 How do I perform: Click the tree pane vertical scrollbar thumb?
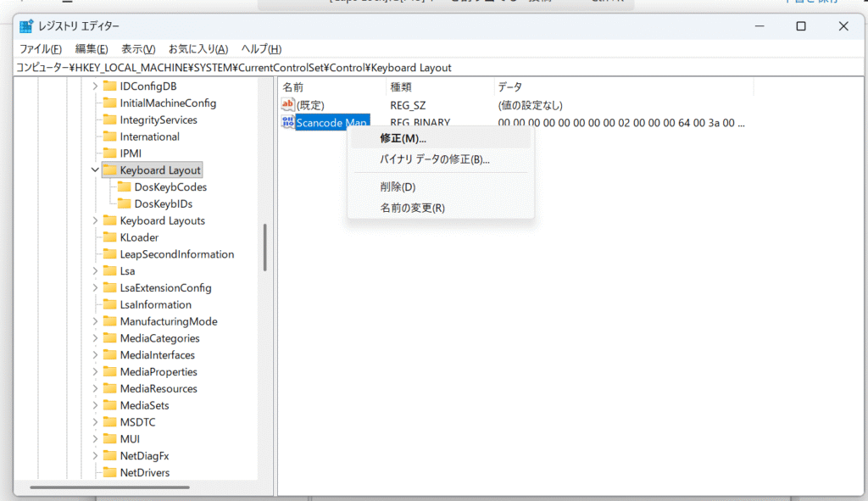tap(265, 246)
